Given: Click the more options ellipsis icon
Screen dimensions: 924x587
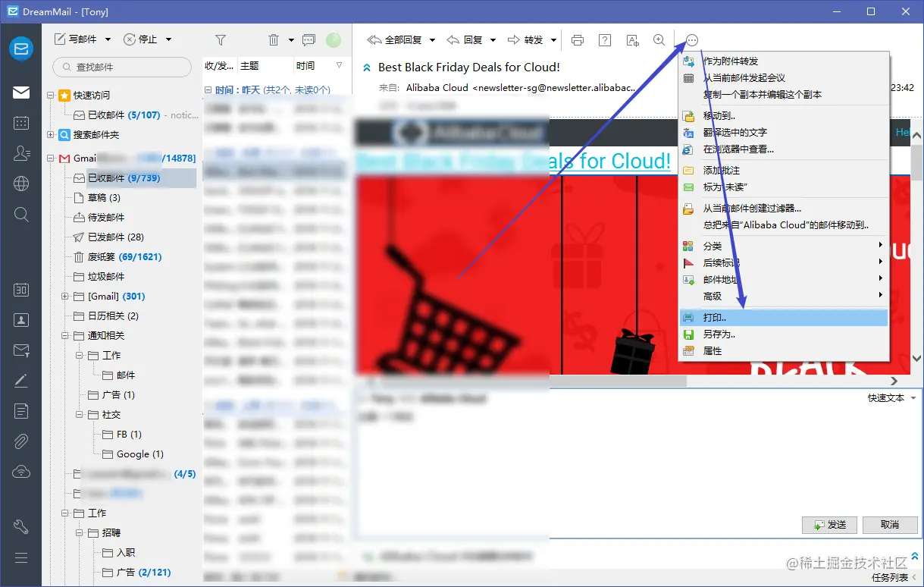Looking at the screenshot, I should coord(691,40).
